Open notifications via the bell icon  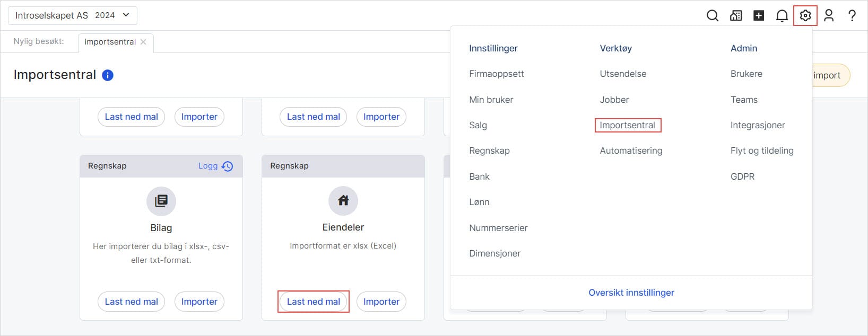tap(782, 15)
